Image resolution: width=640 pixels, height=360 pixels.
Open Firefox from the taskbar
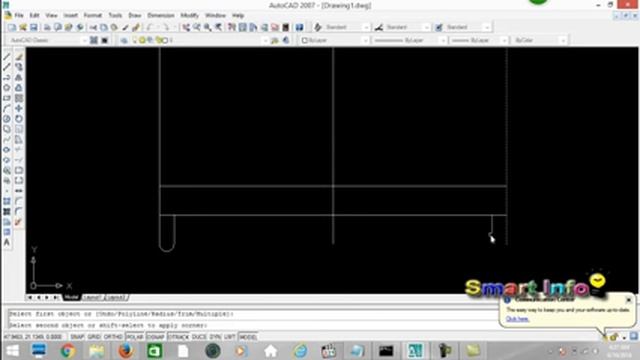(126, 351)
